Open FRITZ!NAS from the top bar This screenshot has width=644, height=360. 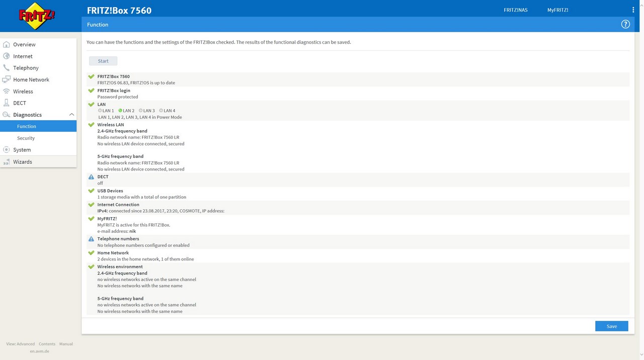[x=516, y=10]
